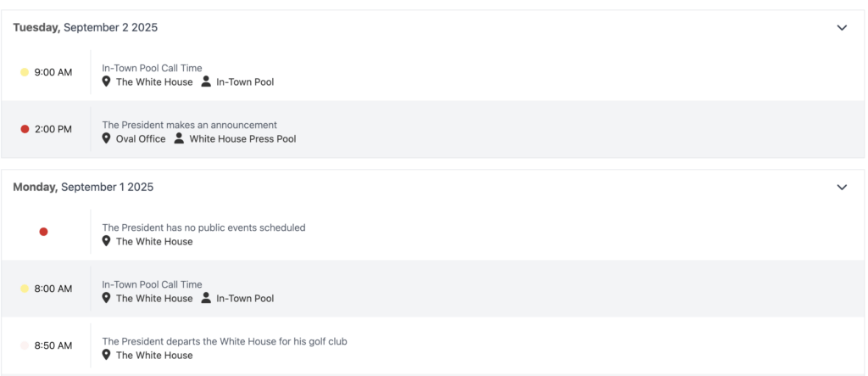Open "The President makes an announcement" event
The image size is (868, 376).
click(x=189, y=125)
